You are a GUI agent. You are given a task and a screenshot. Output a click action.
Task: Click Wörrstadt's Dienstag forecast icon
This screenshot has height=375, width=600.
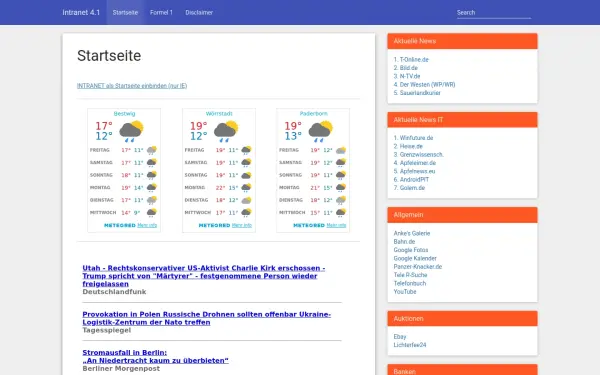point(246,200)
